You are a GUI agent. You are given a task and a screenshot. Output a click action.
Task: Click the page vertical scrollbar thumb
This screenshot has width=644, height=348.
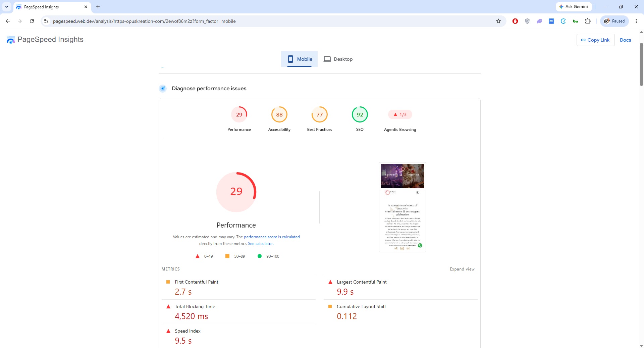[641, 64]
